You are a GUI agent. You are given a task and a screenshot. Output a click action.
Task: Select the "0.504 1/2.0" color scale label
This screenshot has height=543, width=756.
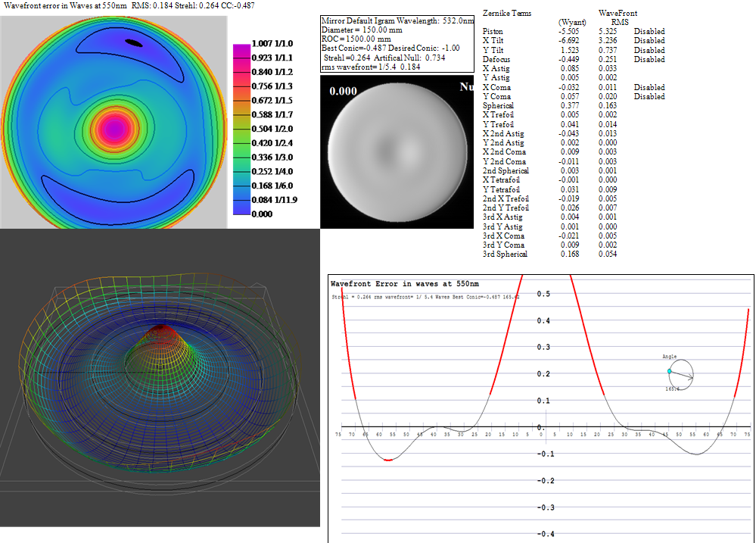pos(272,129)
